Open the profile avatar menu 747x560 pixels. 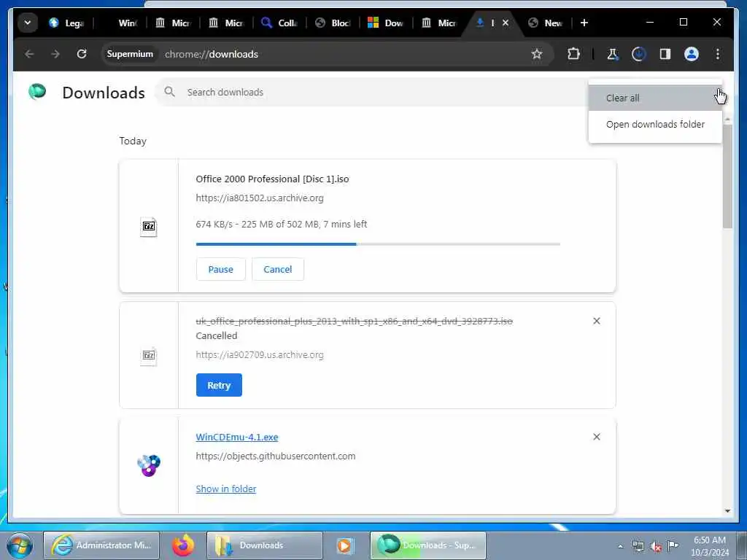[692, 54]
